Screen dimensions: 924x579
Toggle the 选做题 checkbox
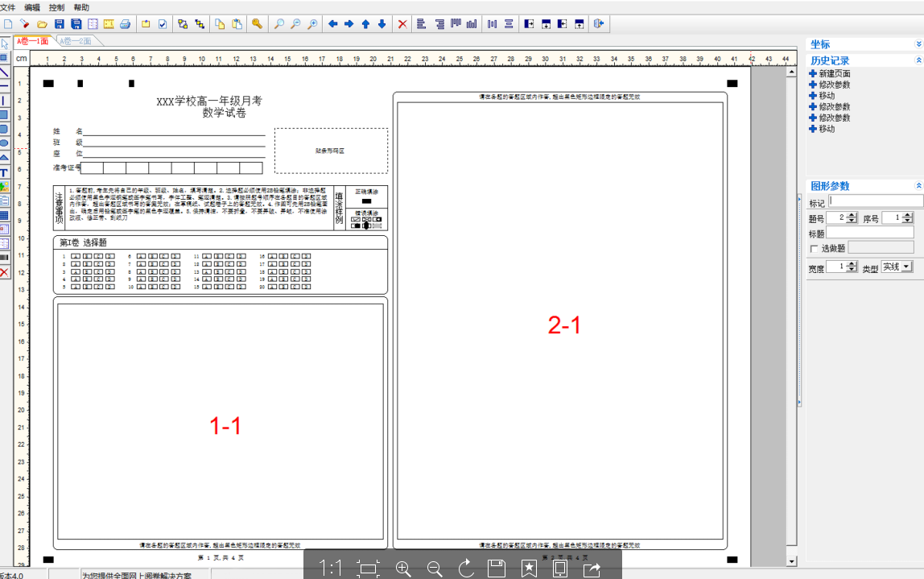[815, 249]
